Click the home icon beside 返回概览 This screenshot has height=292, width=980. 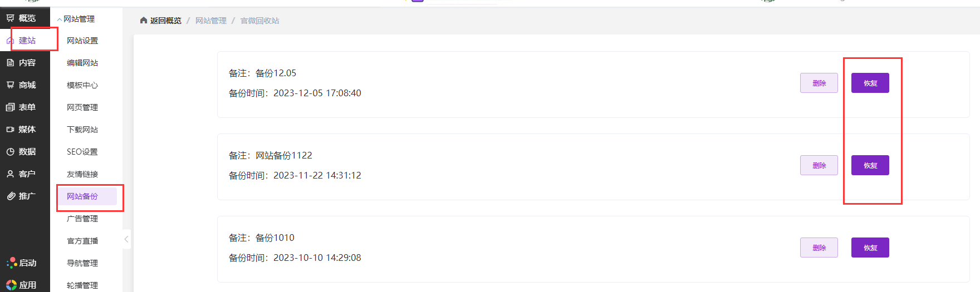pyautogui.click(x=144, y=21)
